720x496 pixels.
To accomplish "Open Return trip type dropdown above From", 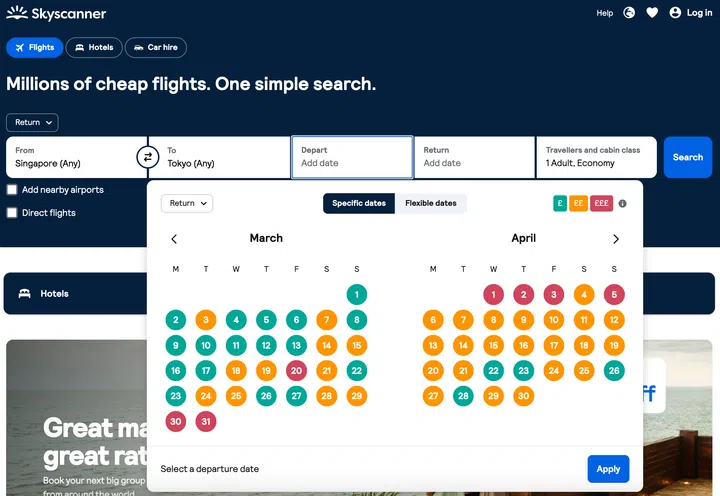I will (x=32, y=123).
